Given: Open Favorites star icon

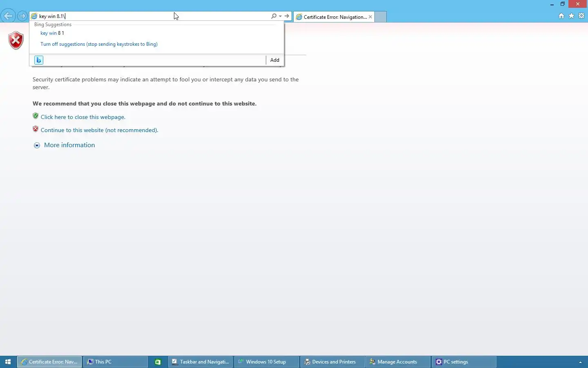Looking at the screenshot, I should [x=572, y=16].
